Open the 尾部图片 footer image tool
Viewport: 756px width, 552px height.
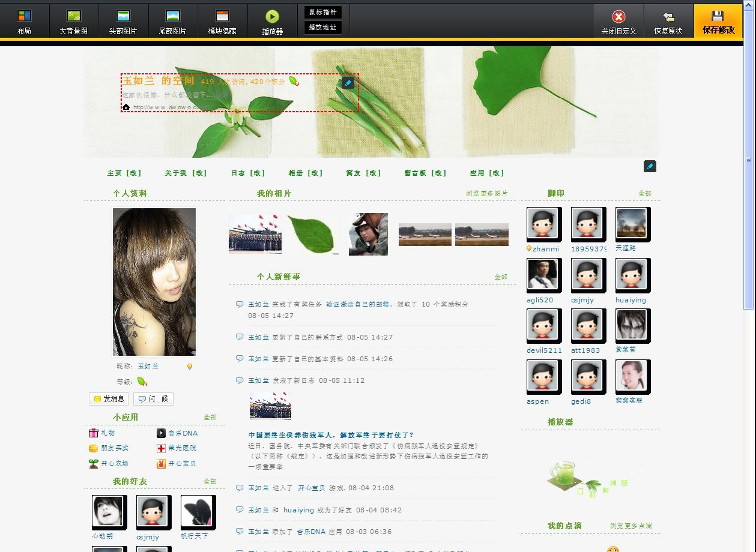[x=173, y=20]
